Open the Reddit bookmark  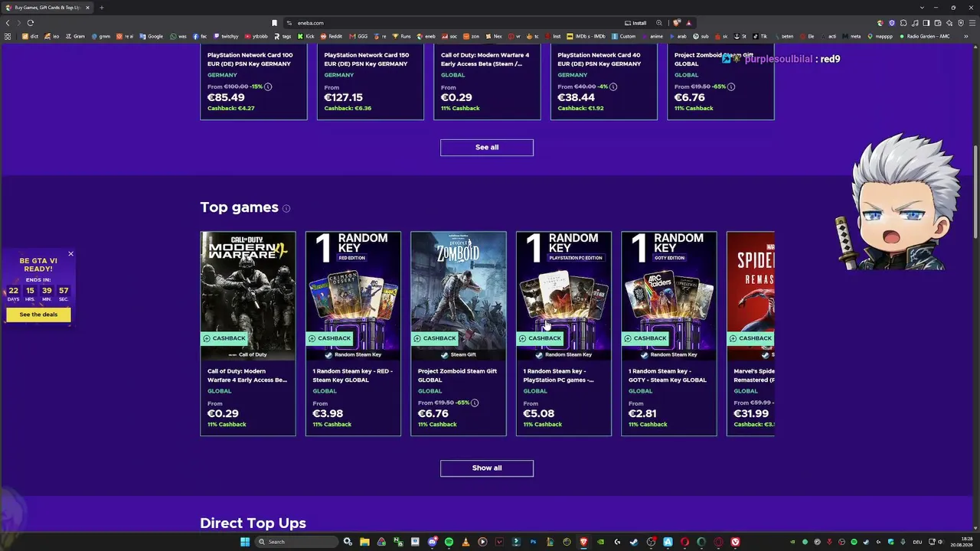[332, 36]
